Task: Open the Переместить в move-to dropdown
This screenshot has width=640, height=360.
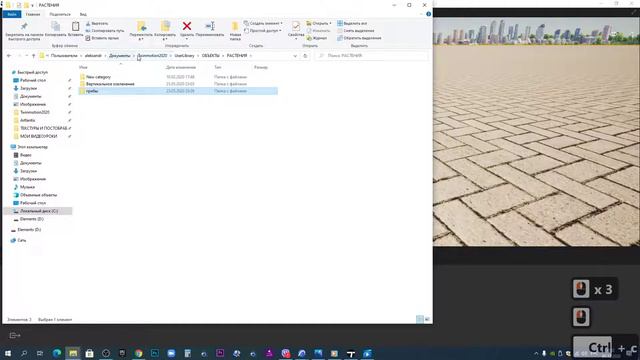Action: pos(141,31)
